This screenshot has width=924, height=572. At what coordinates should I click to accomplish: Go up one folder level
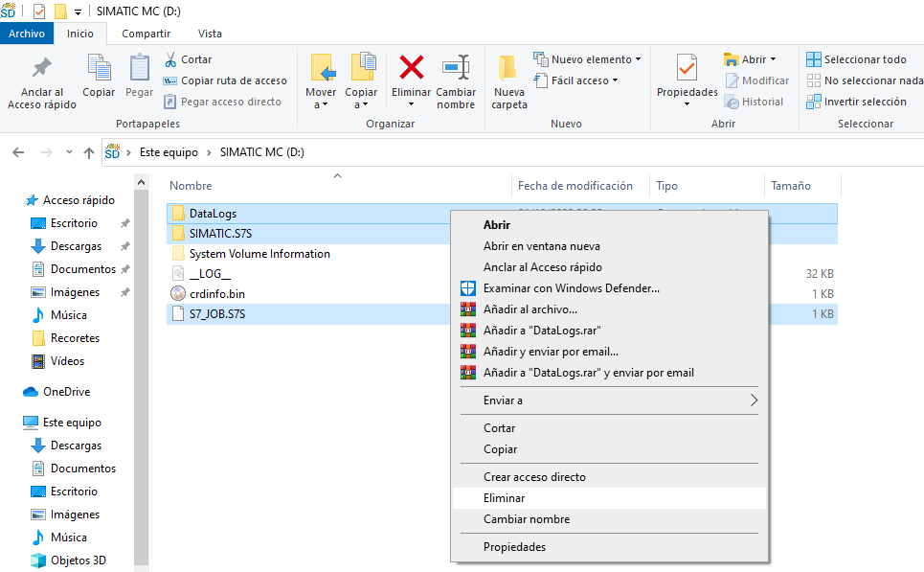pyautogui.click(x=89, y=152)
